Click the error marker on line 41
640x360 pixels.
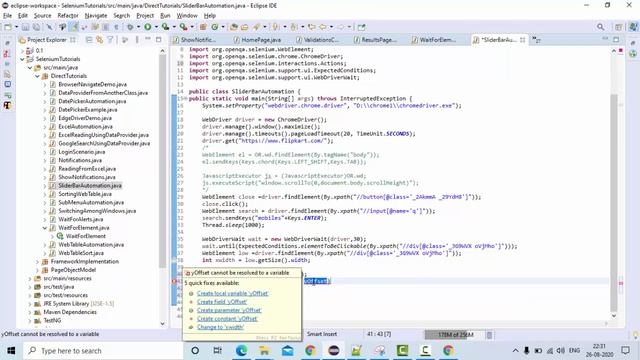point(174,281)
